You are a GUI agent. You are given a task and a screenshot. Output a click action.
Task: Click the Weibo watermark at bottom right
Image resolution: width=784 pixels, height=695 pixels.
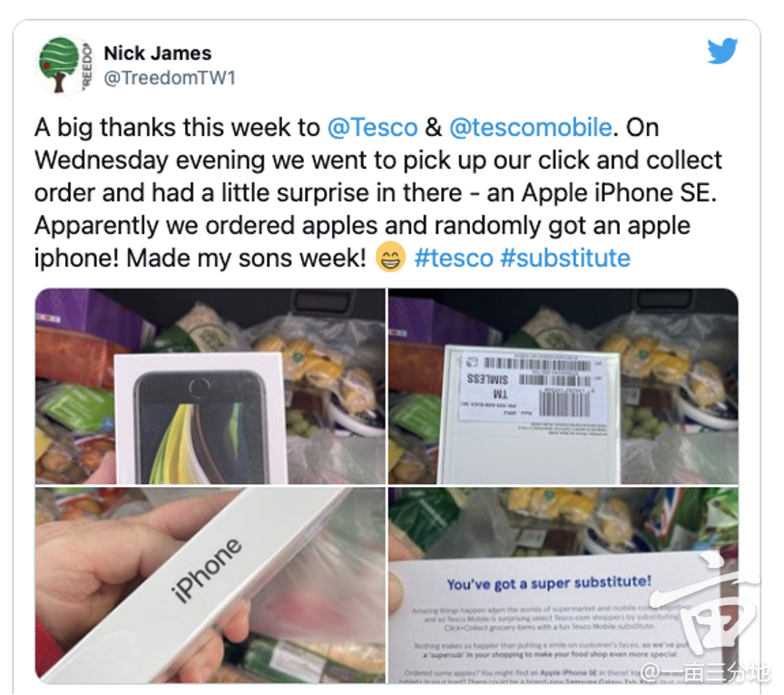click(x=705, y=672)
